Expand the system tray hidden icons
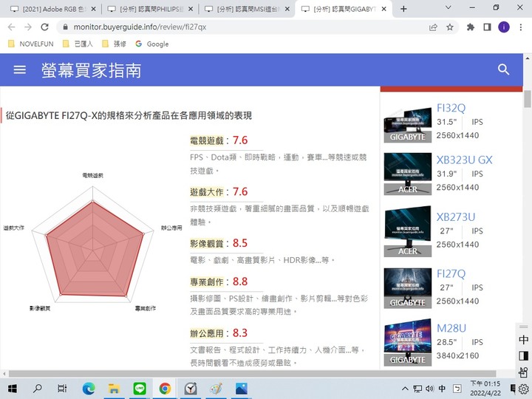532x399 pixels. [405, 389]
